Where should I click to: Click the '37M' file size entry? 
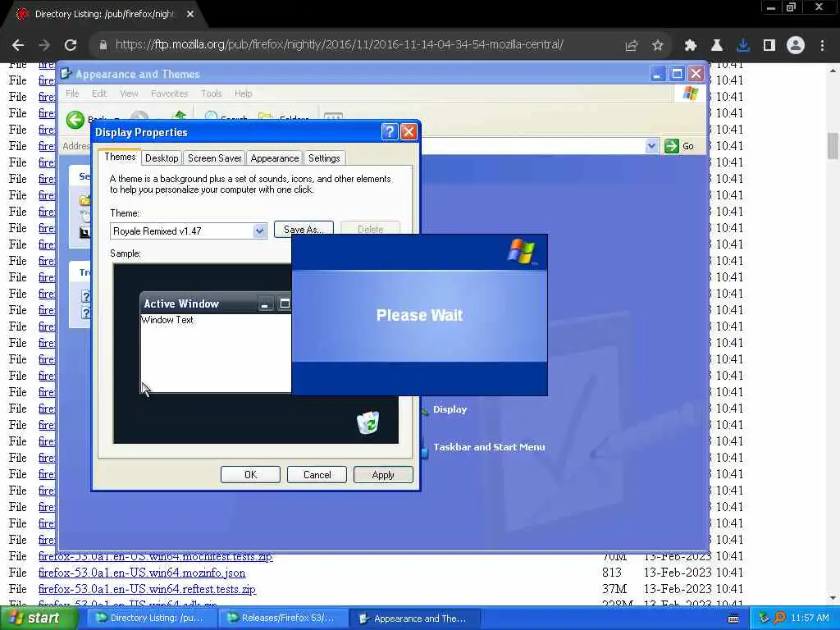pos(614,589)
